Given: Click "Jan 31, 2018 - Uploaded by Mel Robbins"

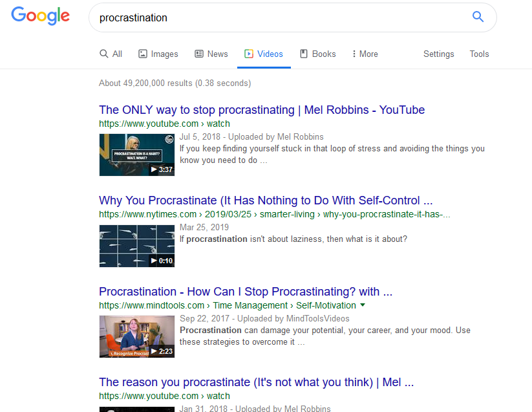Looking at the screenshot, I should click(x=255, y=408).
